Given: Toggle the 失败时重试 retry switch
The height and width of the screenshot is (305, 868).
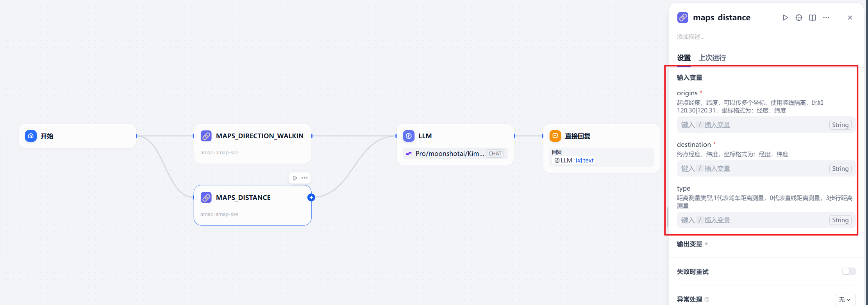Looking at the screenshot, I should [848, 271].
